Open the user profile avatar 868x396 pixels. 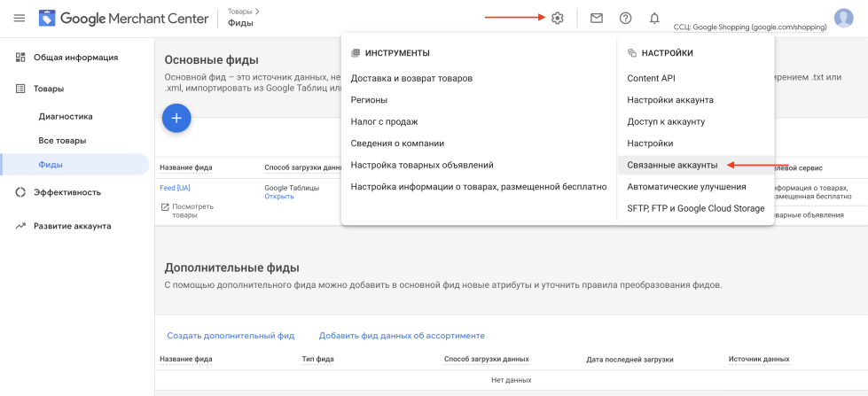coord(844,19)
